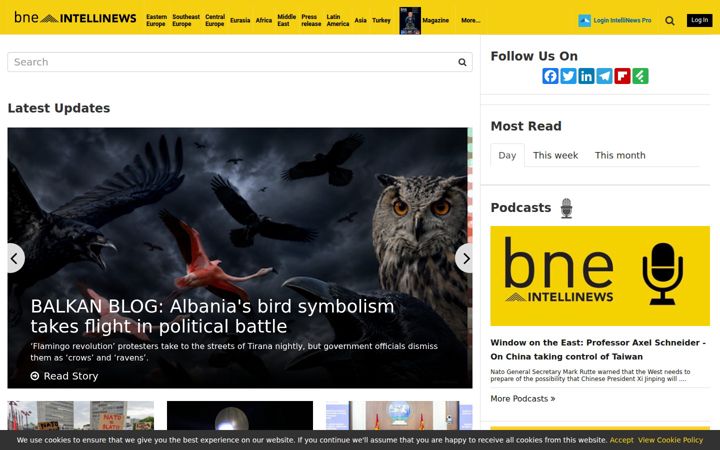This screenshot has height=450, width=720.
Task: Open the Feedly follow icon
Action: click(x=640, y=76)
